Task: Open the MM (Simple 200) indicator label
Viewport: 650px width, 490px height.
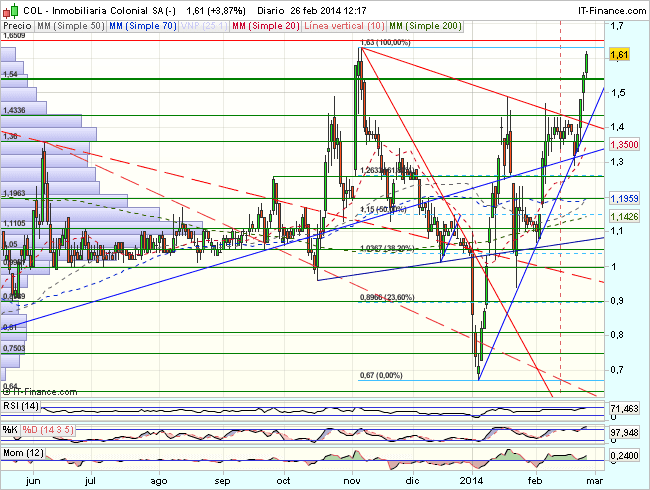Action: tap(425, 26)
